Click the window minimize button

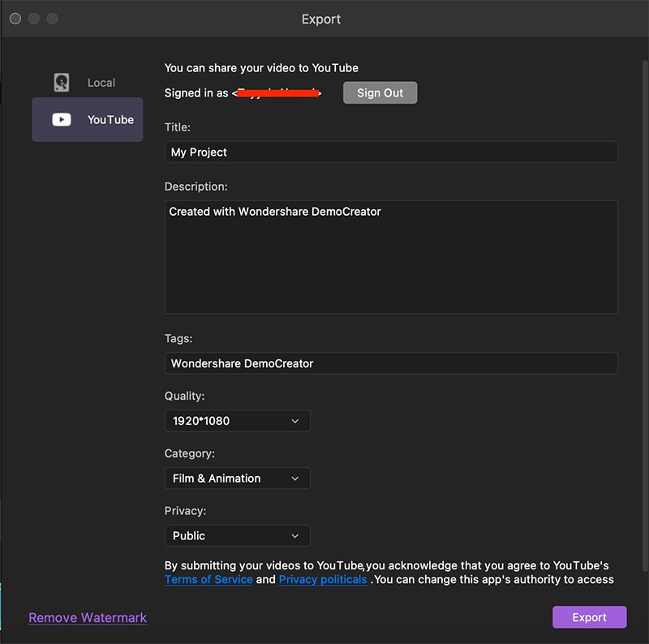pyautogui.click(x=34, y=19)
